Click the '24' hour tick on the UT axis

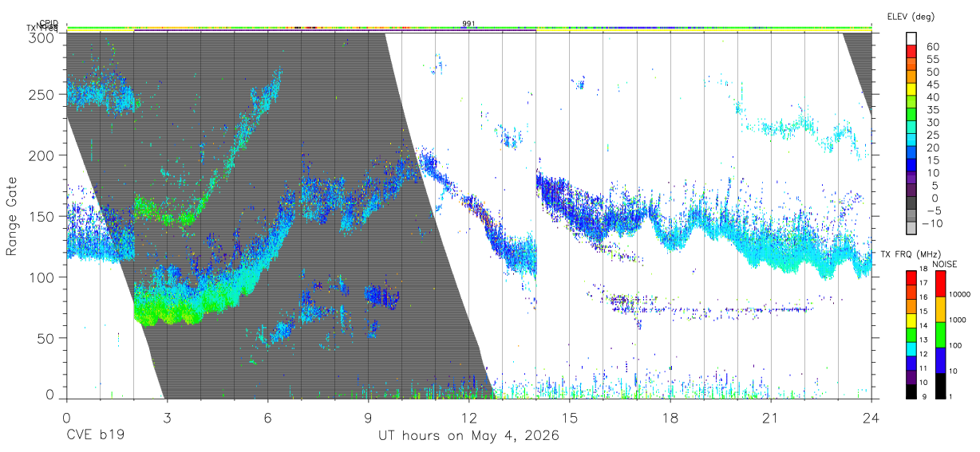click(871, 419)
